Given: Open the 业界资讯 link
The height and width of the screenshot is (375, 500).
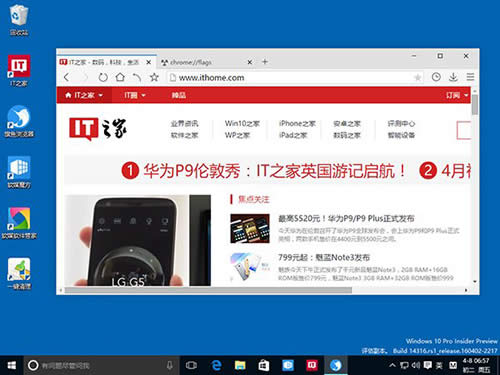Looking at the screenshot, I should pos(184,124).
